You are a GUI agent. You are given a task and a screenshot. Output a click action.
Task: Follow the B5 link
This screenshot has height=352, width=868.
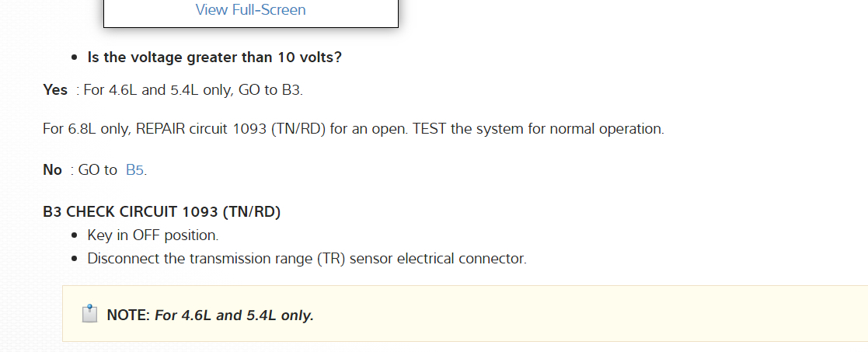pos(134,170)
